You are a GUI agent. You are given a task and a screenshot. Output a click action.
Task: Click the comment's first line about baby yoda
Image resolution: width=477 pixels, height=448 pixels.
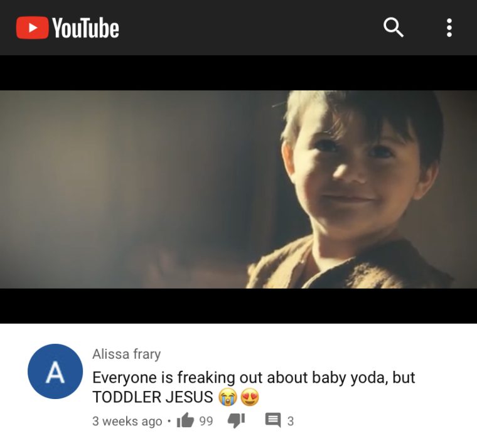pyautogui.click(x=254, y=378)
